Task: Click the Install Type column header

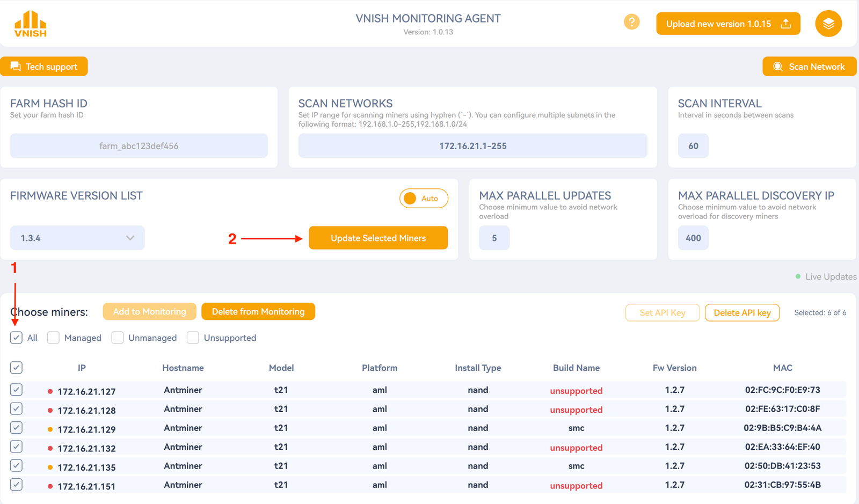Action: [x=478, y=368]
